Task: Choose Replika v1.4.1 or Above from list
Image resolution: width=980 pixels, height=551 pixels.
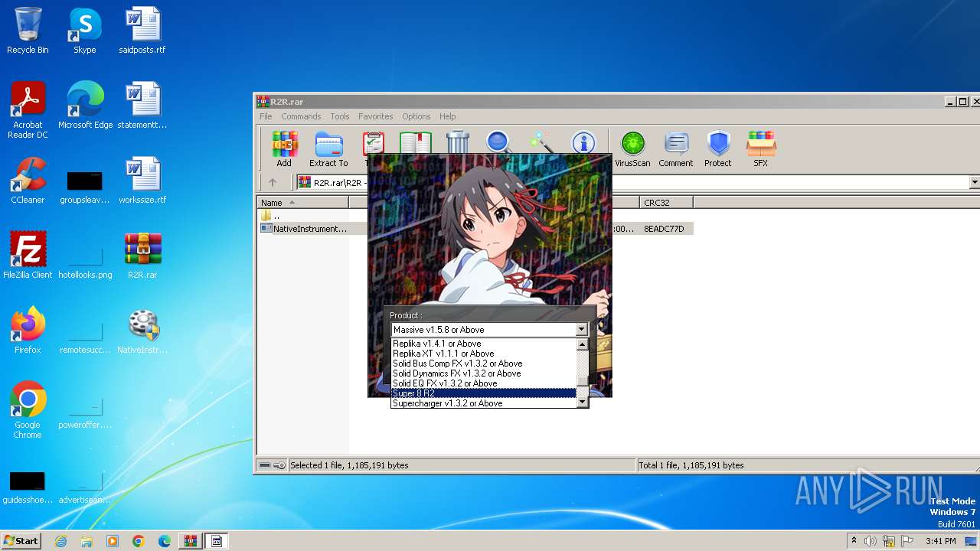Action: click(x=484, y=344)
